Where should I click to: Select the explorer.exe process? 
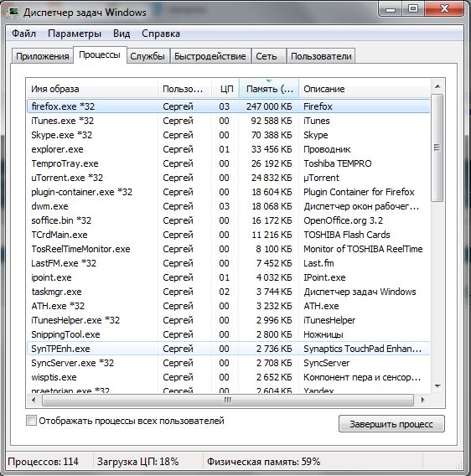click(x=228, y=149)
